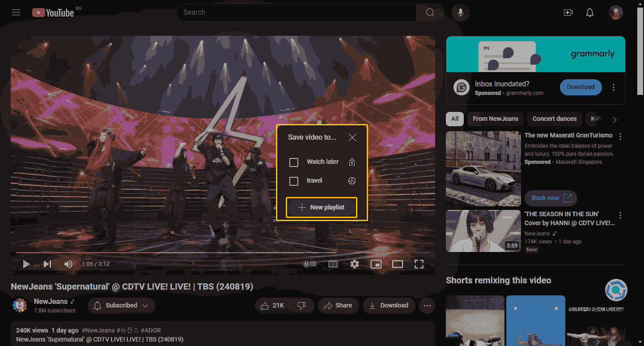The height and width of the screenshot is (346, 644).
Task: Check the Watch later checkbox
Action: pos(294,162)
